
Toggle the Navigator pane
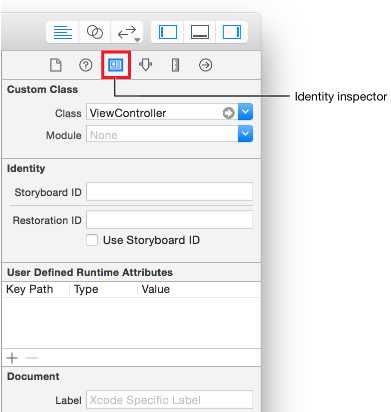coord(167,32)
